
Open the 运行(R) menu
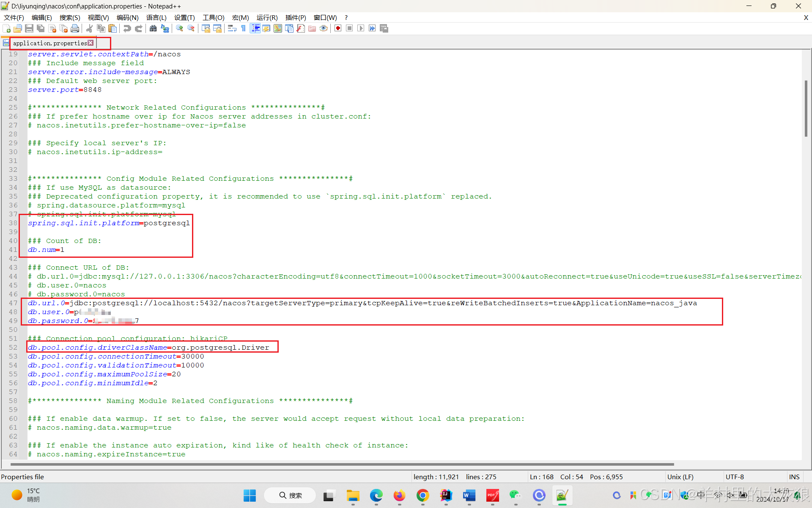click(x=266, y=17)
